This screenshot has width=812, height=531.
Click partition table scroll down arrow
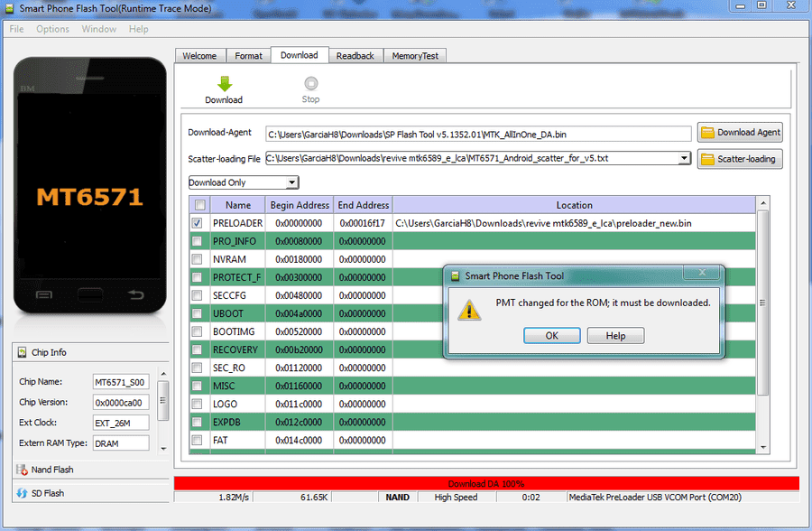point(762,447)
